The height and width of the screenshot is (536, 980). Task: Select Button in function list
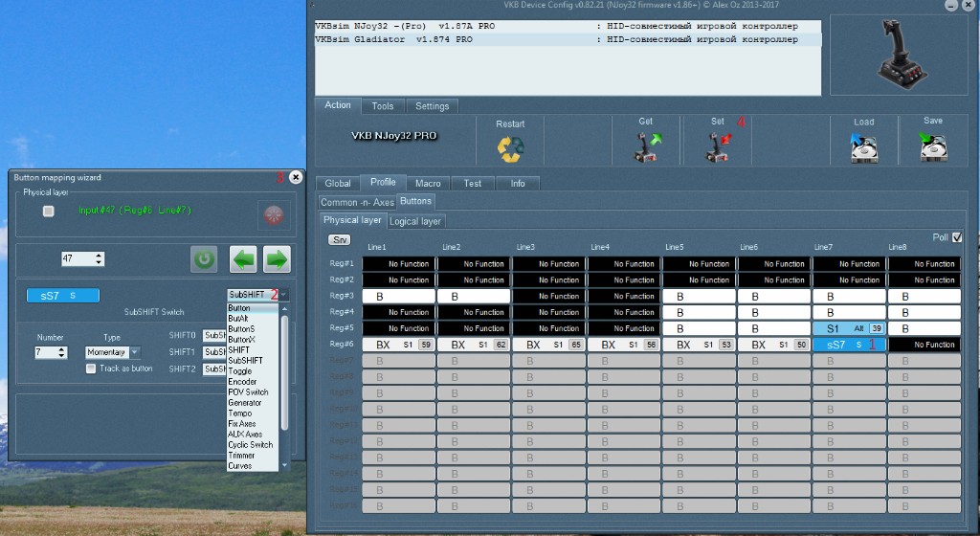pyautogui.click(x=253, y=308)
